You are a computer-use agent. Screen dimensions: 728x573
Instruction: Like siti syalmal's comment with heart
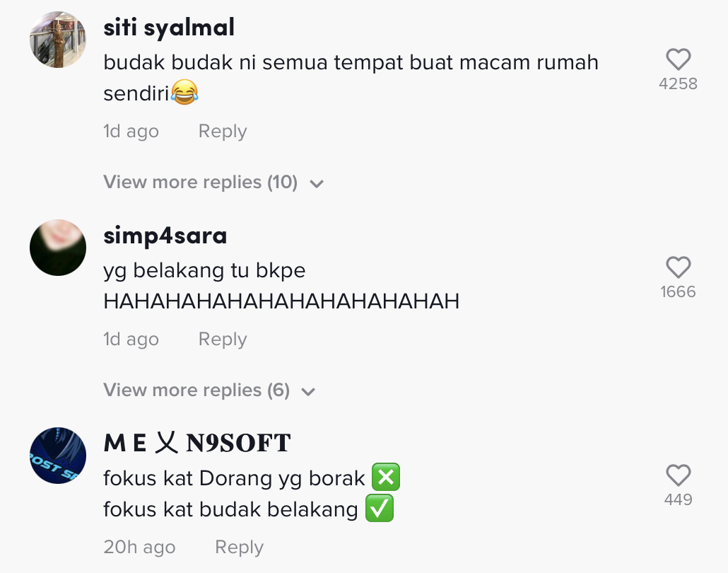click(x=679, y=59)
